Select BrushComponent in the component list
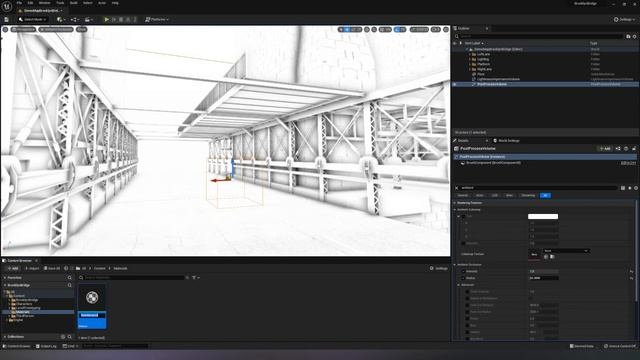Viewport: 640px width, 360px height. pos(493,162)
